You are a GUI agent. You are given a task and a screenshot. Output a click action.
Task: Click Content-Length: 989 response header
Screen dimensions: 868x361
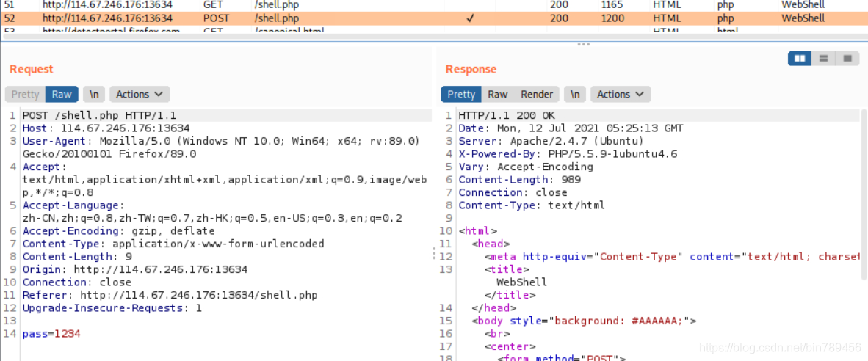click(x=519, y=180)
